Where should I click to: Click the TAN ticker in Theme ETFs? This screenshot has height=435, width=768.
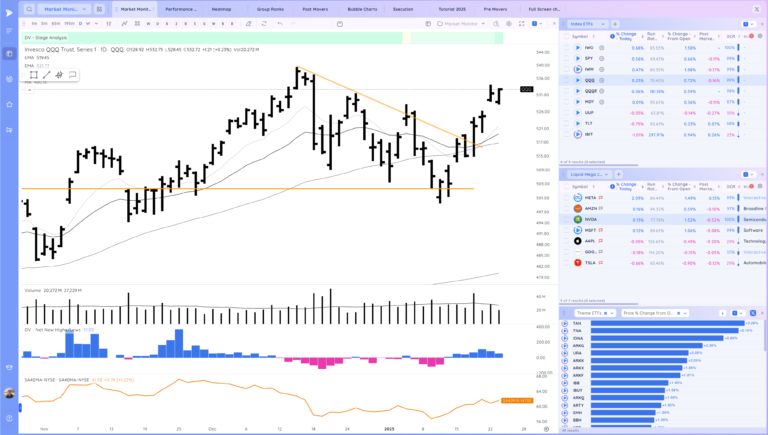point(577,324)
